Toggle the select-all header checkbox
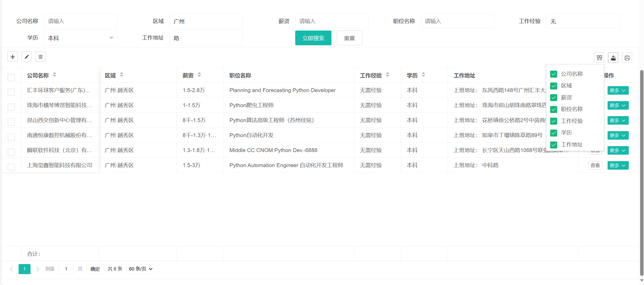The width and height of the screenshot is (644, 285). tap(11, 77)
